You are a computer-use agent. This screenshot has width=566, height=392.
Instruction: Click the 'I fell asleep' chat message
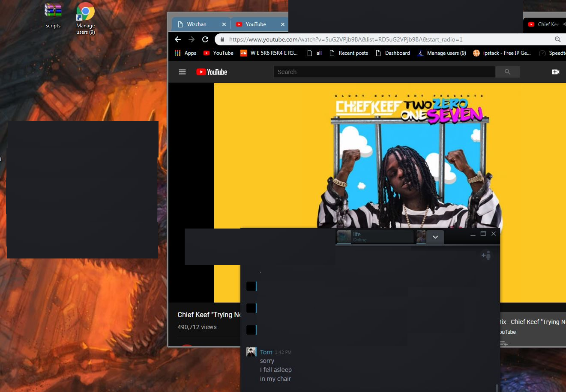tap(276, 370)
